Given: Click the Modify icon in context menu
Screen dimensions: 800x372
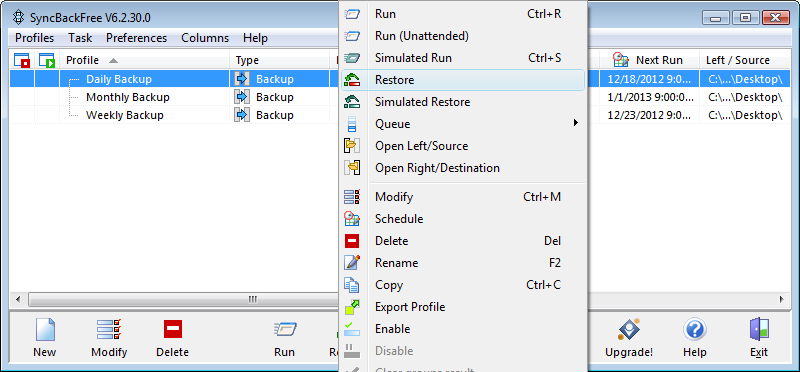Looking at the screenshot, I should click(x=353, y=197).
